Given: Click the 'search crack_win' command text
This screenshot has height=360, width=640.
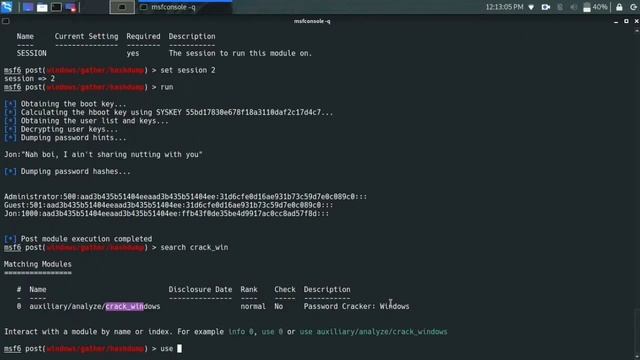Looking at the screenshot, I should pyautogui.click(x=194, y=247).
